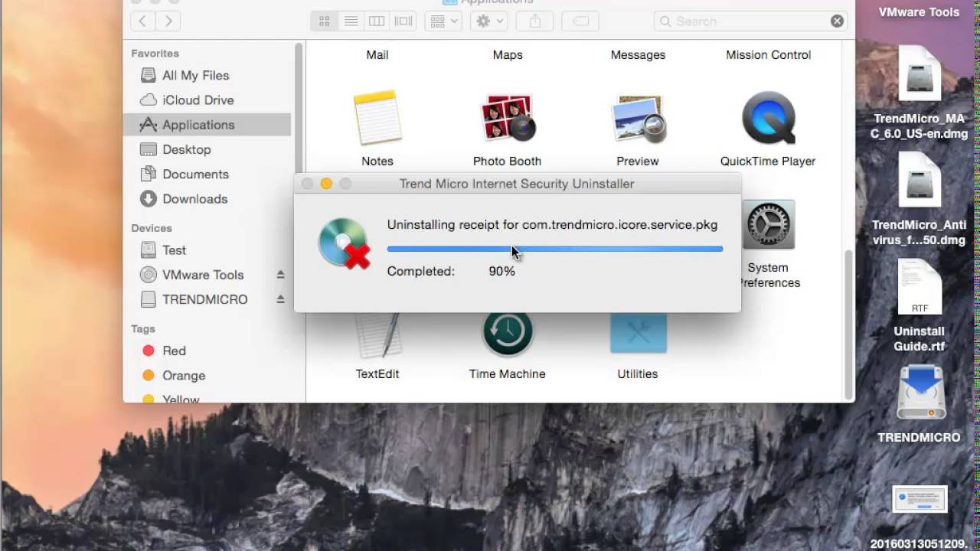Select the Time Machine app icon
The width and height of the screenshot is (980, 551).
click(508, 334)
